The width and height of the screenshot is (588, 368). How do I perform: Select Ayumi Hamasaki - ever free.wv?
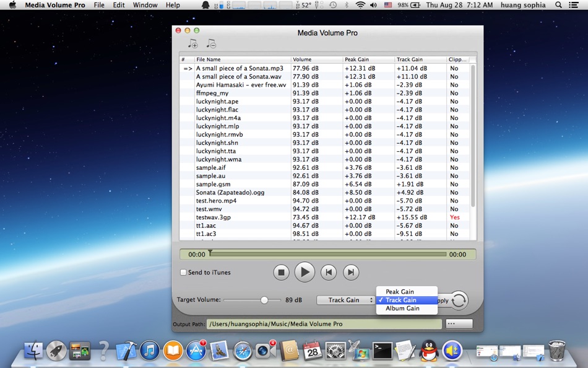(x=325, y=85)
